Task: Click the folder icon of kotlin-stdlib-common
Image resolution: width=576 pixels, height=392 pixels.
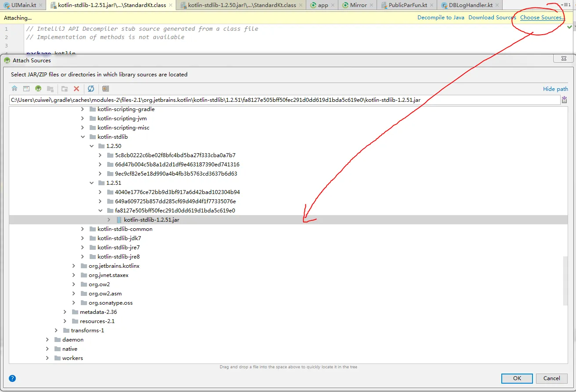Action: pyautogui.click(x=93, y=229)
